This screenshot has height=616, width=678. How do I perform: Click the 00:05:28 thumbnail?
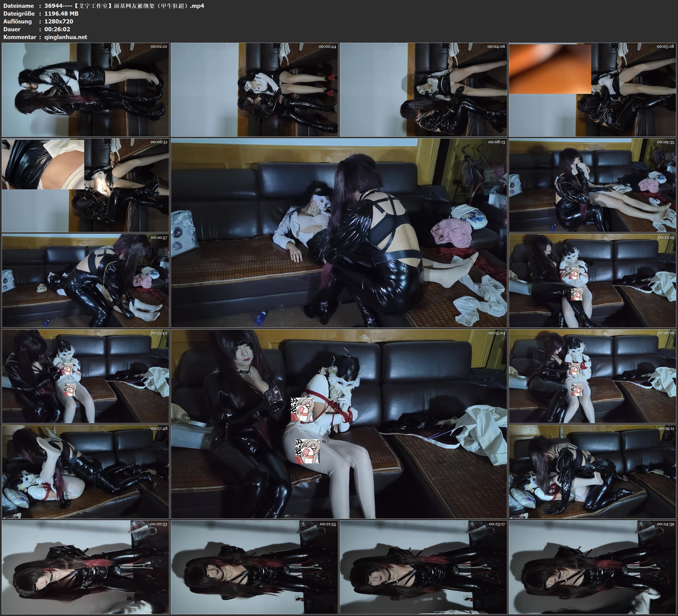592,90
